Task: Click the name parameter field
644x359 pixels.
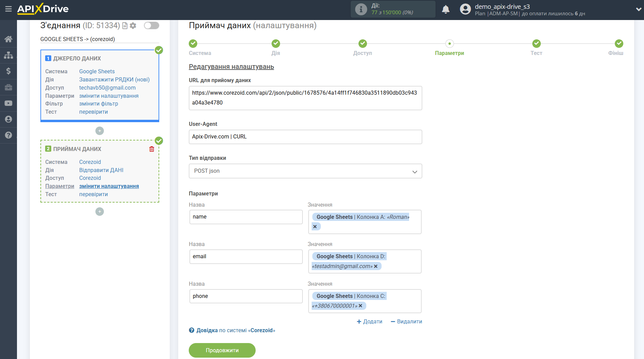Action: [x=246, y=217]
